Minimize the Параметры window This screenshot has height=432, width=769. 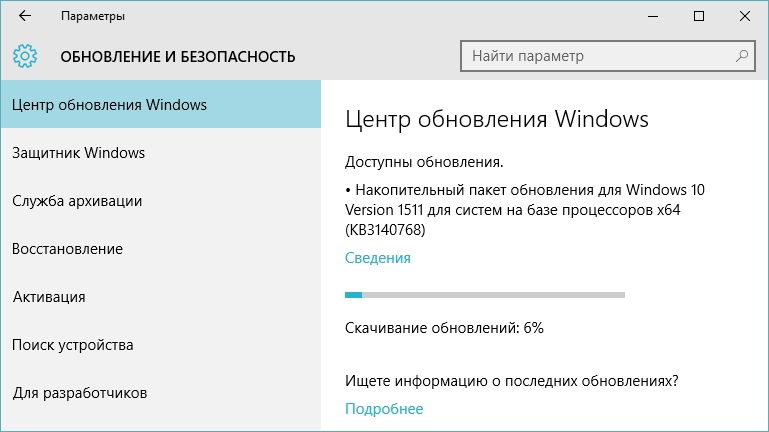(x=653, y=16)
